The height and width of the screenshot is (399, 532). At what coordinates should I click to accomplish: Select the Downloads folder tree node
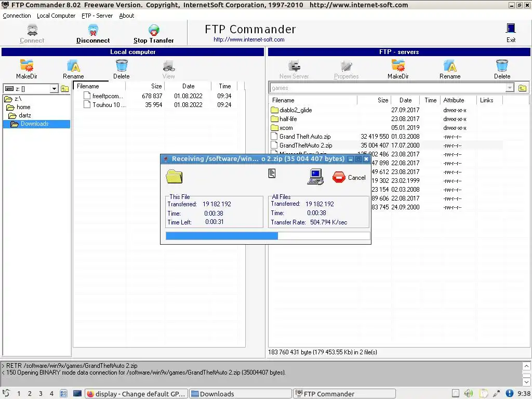(x=34, y=124)
